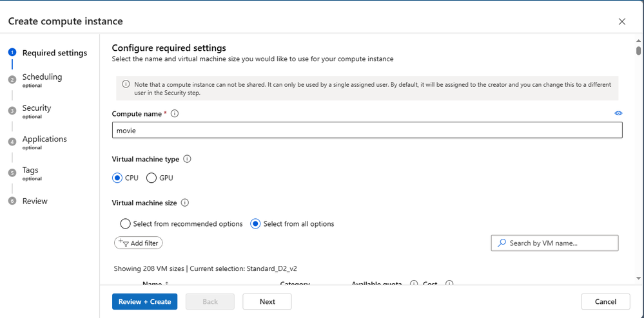Click the eye icon beside Compute name
644x318 pixels.
click(x=618, y=113)
